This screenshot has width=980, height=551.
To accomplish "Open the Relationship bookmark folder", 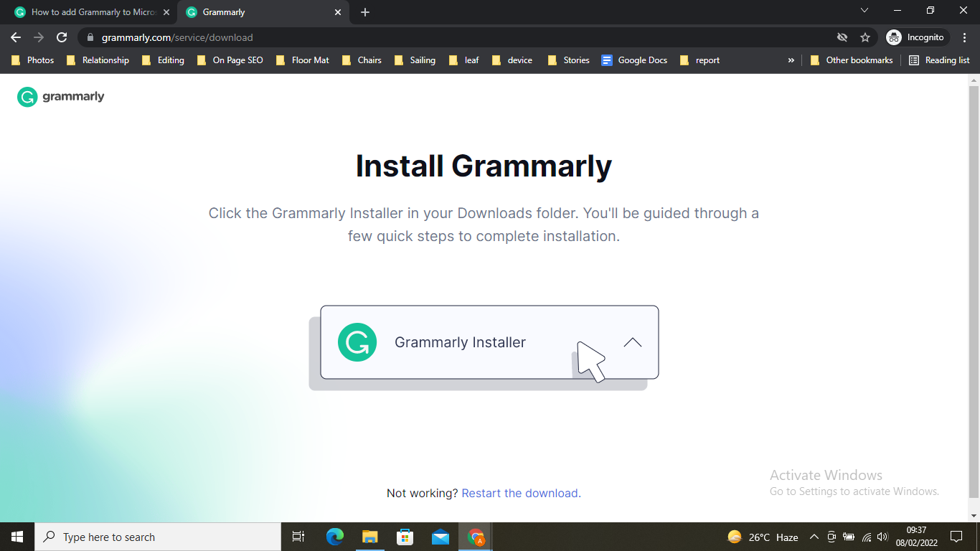I will coord(98,60).
